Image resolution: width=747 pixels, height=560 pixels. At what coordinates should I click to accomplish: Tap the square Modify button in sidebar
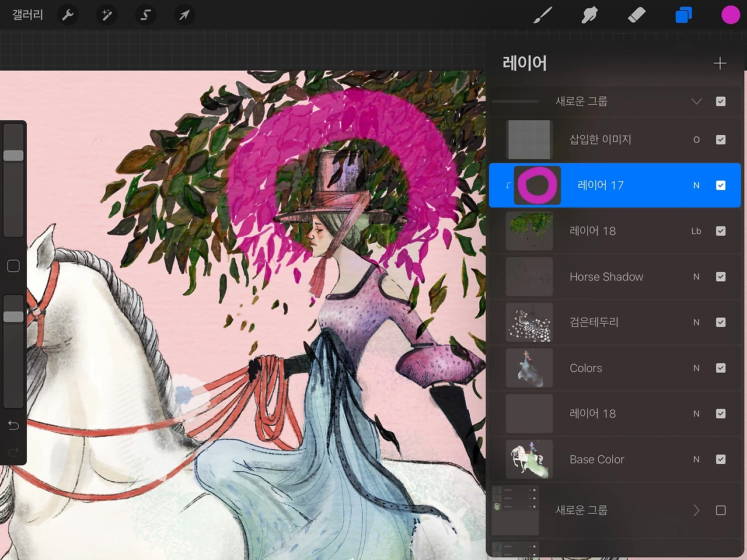(13, 266)
